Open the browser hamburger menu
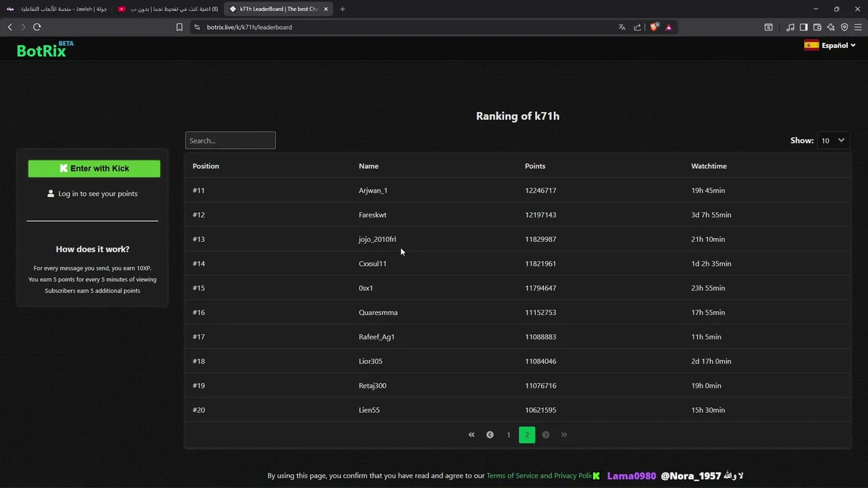Screen dimensions: 868x488 point(858,27)
